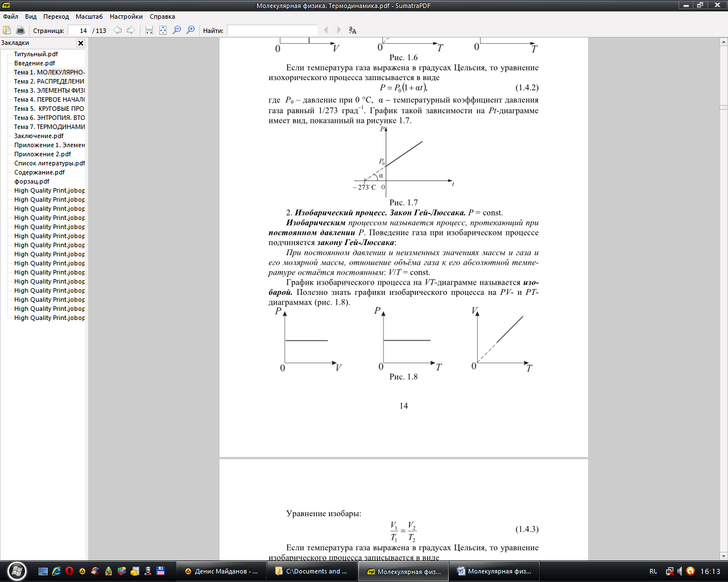Open the Настройки menu
728x582 pixels.
point(126,16)
